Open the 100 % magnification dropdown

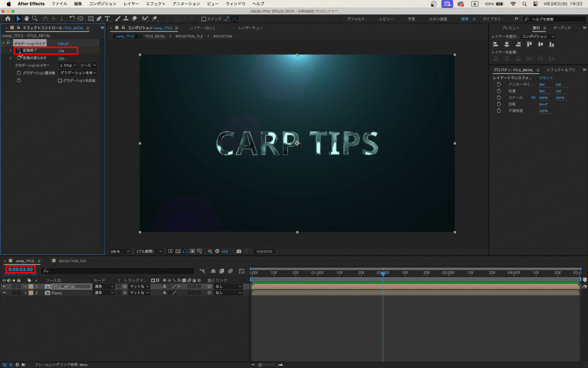coord(119,251)
